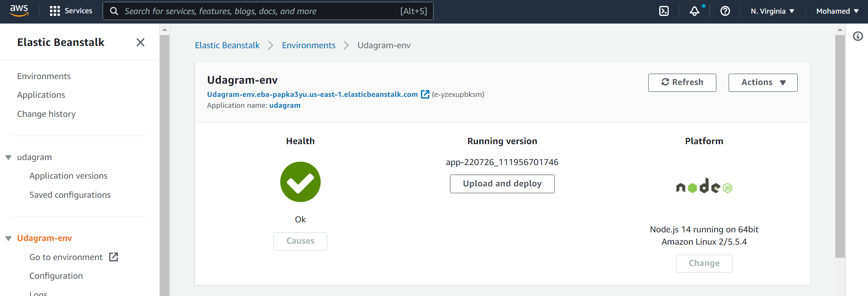Click the scroll-up arrow of the sidebar scrollbar
Image resolution: width=868 pixels, height=296 pixels.
click(x=164, y=30)
